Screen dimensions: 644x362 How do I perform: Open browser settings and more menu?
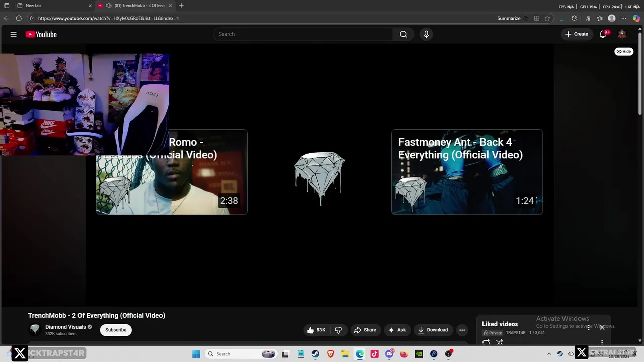(x=624, y=18)
